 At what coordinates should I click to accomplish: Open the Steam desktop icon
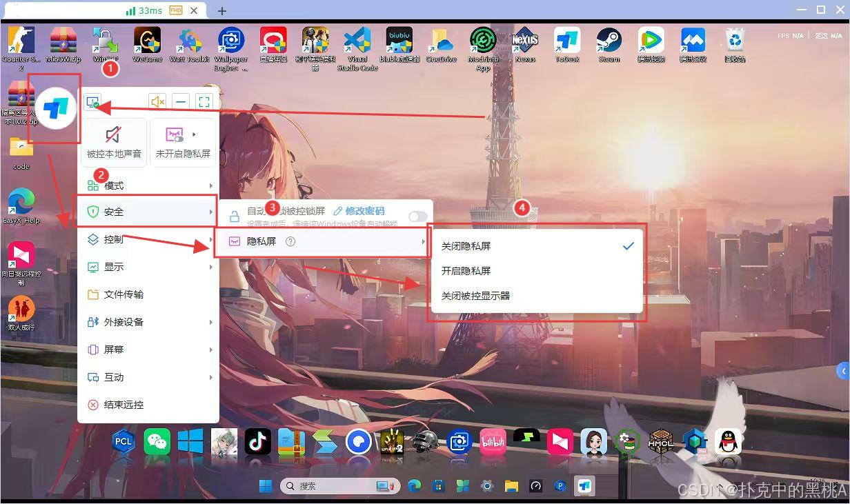click(609, 45)
